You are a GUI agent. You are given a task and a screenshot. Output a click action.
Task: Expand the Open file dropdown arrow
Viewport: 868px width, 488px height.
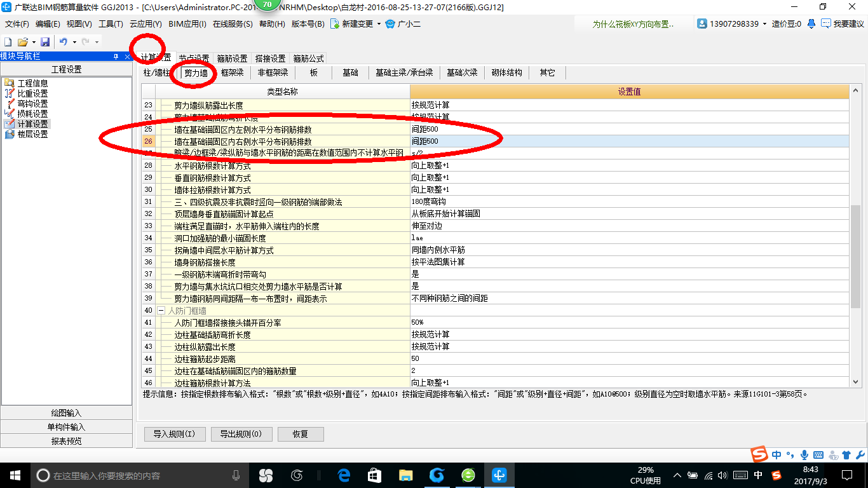pos(34,42)
